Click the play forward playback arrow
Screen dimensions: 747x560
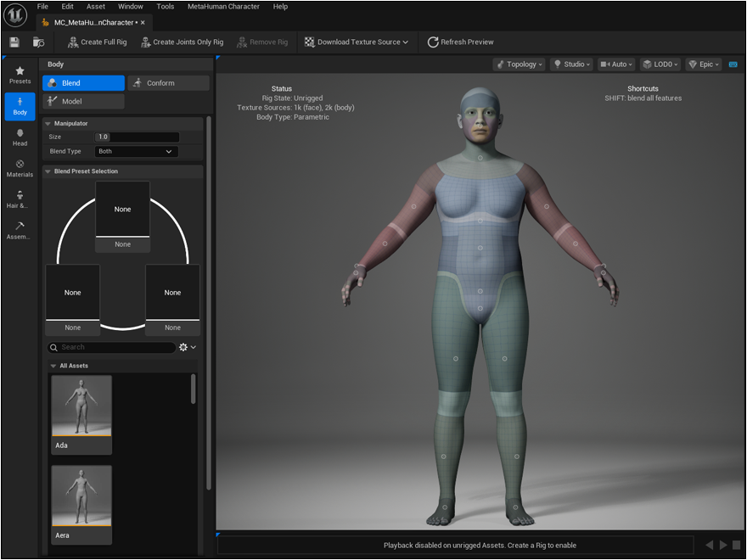(723, 545)
